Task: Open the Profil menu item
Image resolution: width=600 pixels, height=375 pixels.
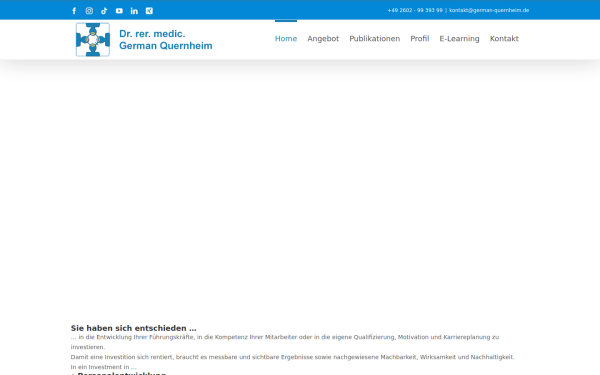Action: pos(420,39)
